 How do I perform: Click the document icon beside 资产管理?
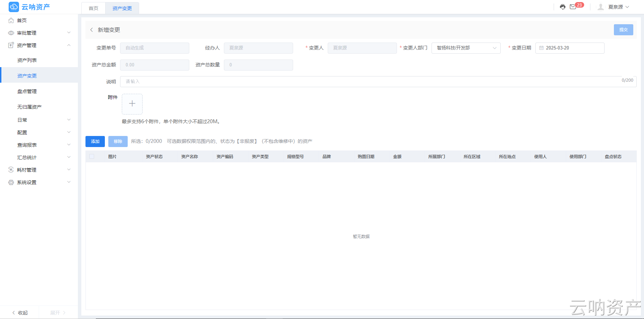tap(11, 45)
